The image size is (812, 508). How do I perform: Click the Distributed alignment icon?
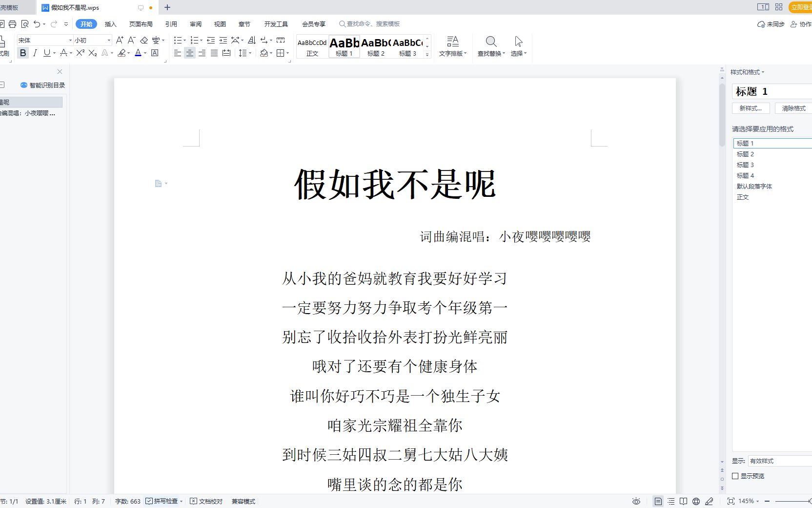(x=226, y=53)
